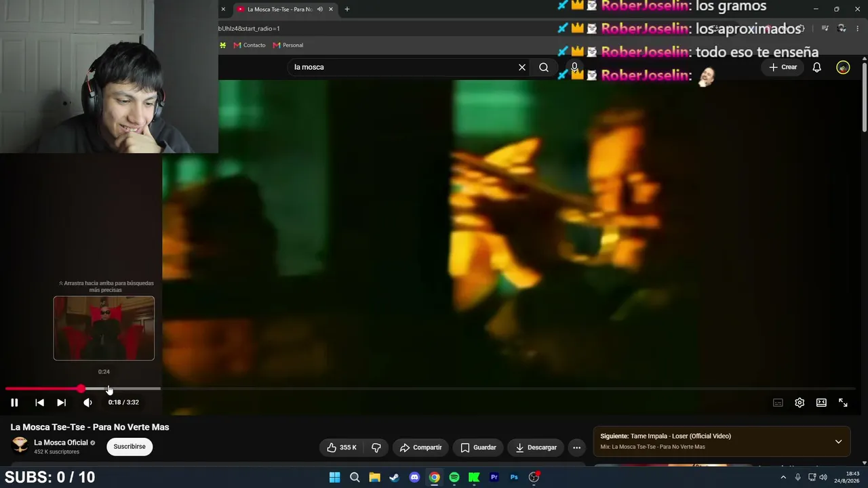Open the YouTube account avatar menu
This screenshot has height=488, width=868.
pyautogui.click(x=843, y=67)
